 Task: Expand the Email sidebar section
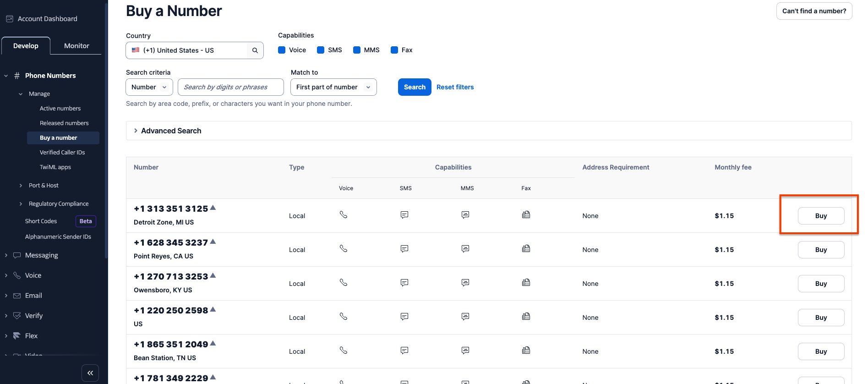(x=6, y=296)
